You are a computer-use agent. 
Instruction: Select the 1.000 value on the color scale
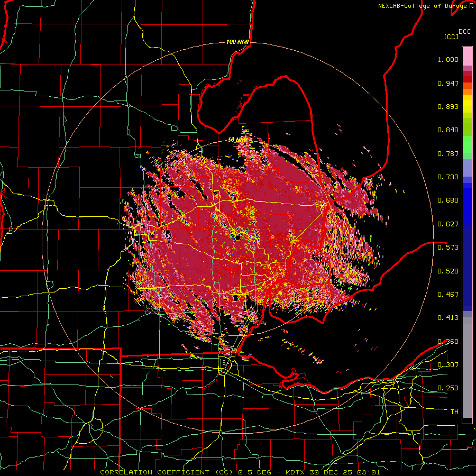[448, 59]
